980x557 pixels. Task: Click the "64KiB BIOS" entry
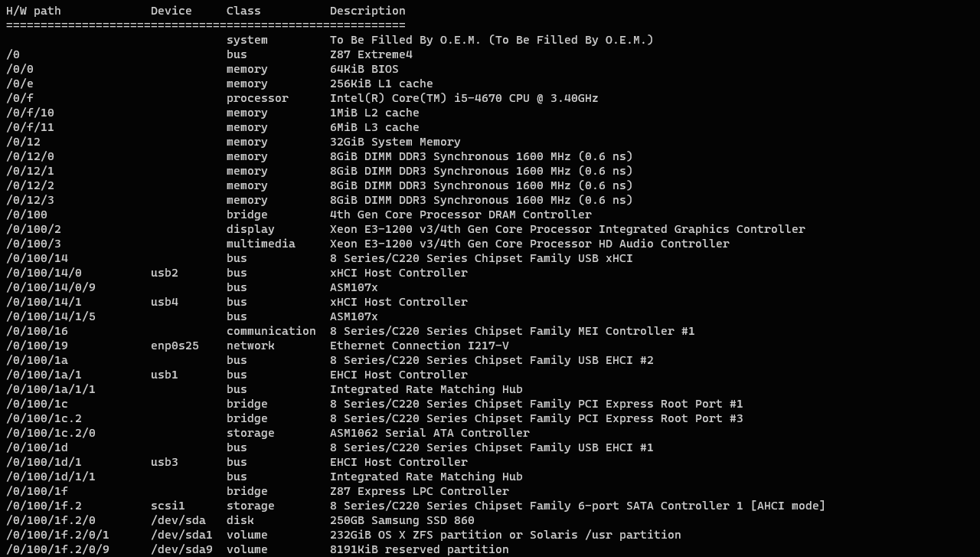(x=364, y=69)
